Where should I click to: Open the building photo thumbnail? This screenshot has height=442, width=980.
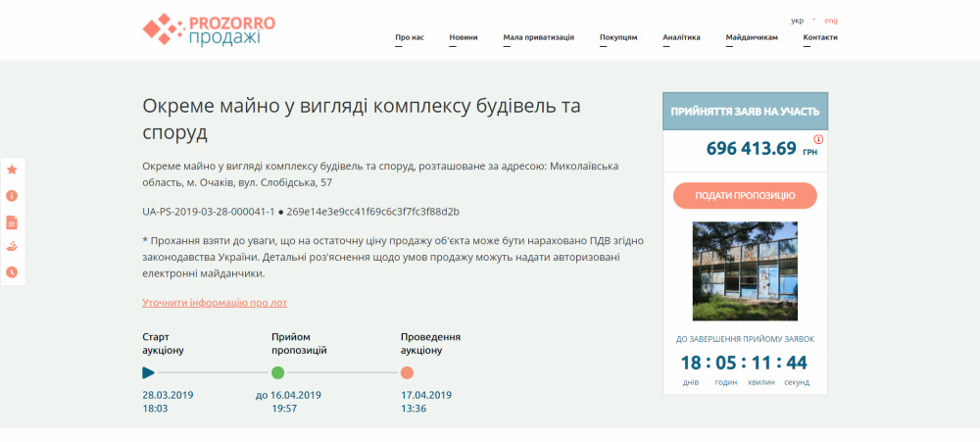[745, 271]
